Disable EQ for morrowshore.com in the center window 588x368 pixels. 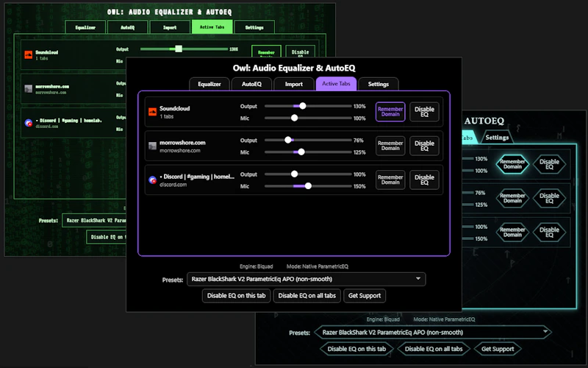click(424, 146)
